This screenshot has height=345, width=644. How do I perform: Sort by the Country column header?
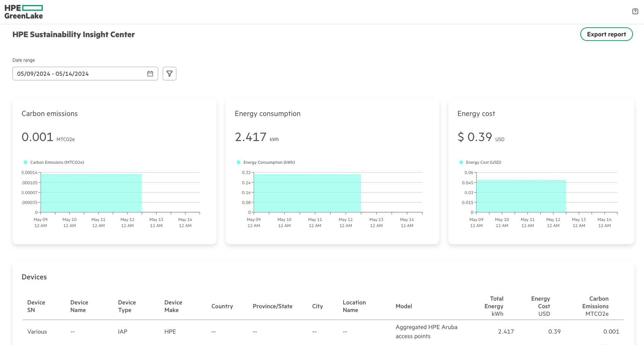tap(222, 306)
